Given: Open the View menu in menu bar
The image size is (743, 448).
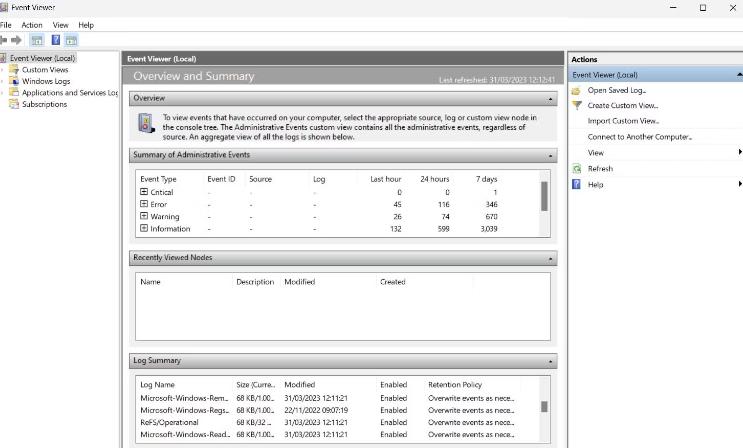Looking at the screenshot, I should point(61,25).
